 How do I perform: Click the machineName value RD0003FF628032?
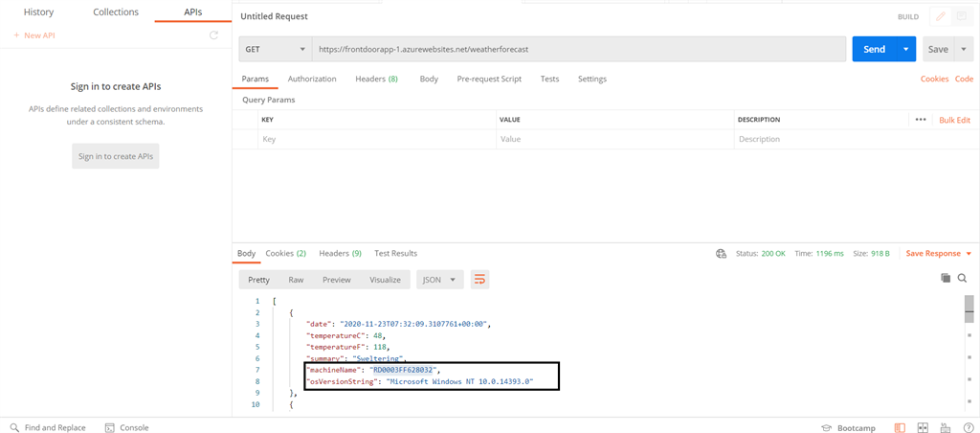(403, 370)
